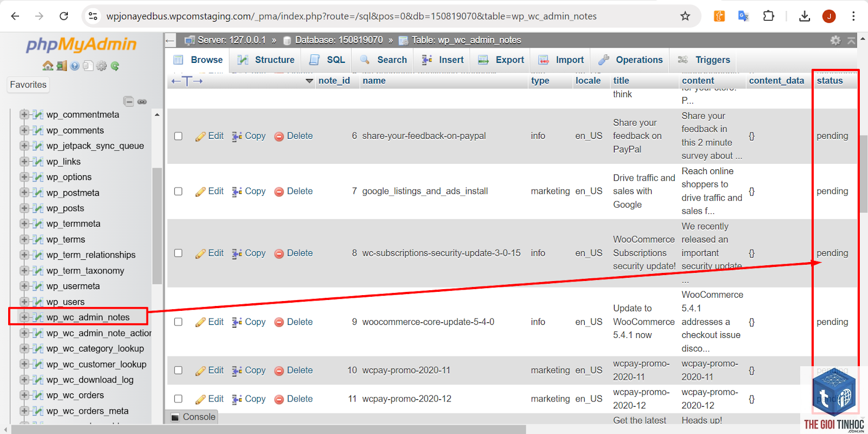The width and height of the screenshot is (868, 434).
Task: Click the full texts toggle arrows icon
Action: 187,81
